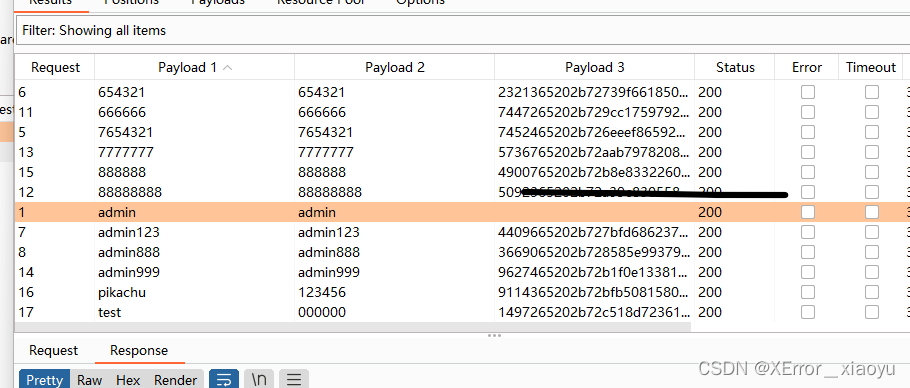
Task: Toggle word wrap icon in response viewer
Action: coord(223,380)
